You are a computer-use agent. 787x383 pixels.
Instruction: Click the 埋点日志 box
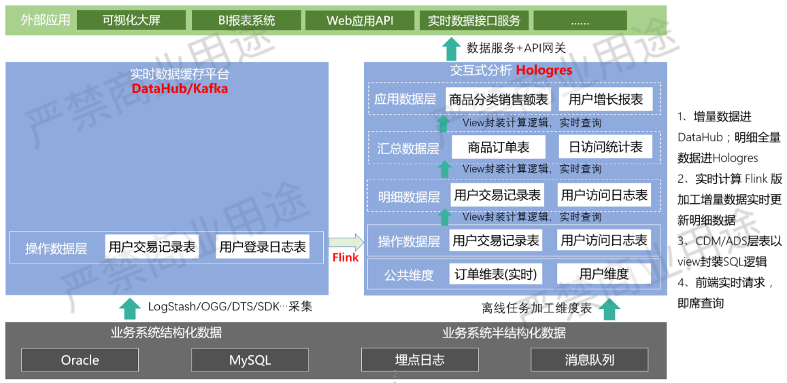point(420,359)
